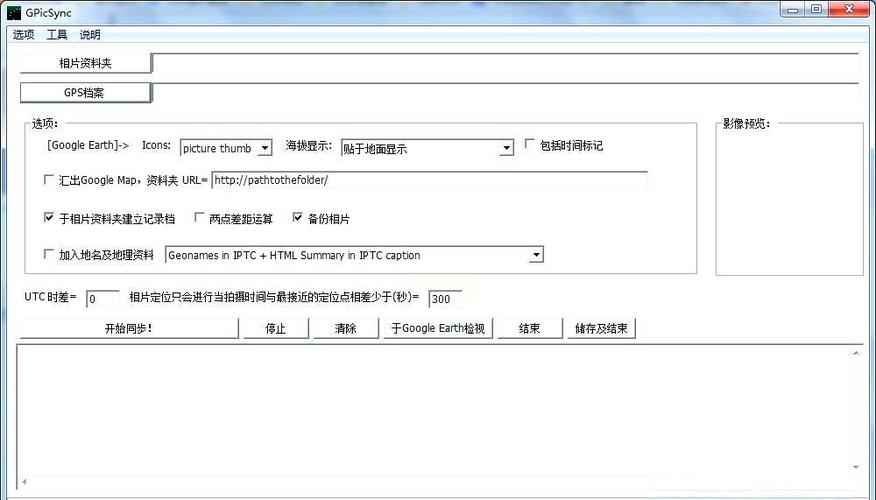Click the 停止 button
The image size is (876, 500).
(x=276, y=328)
